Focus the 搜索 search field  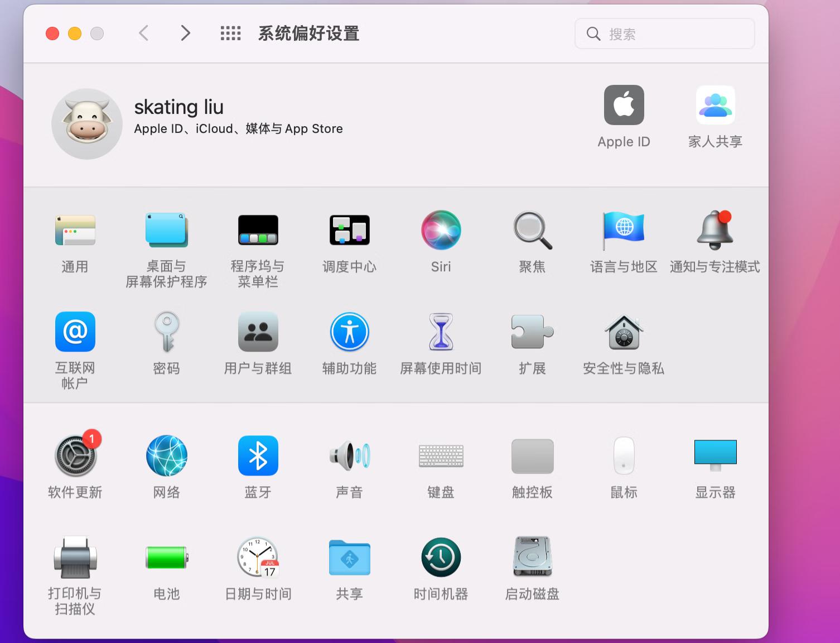pos(664,33)
